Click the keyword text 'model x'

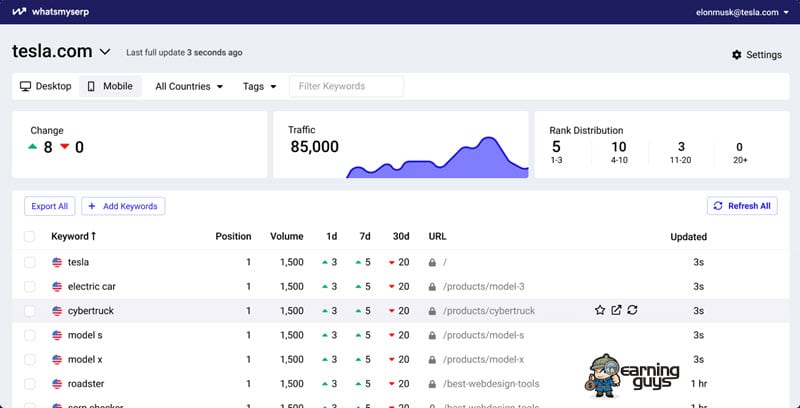pyautogui.click(x=85, y=360)
